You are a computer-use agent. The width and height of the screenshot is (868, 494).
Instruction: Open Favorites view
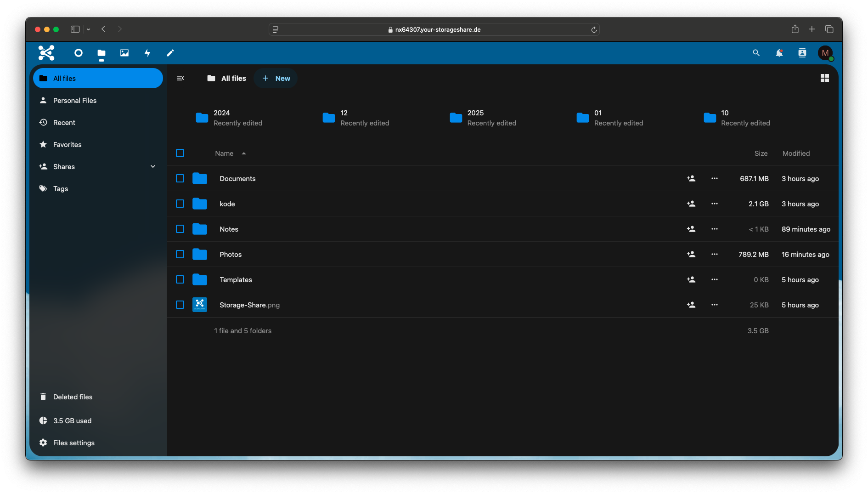98,144
